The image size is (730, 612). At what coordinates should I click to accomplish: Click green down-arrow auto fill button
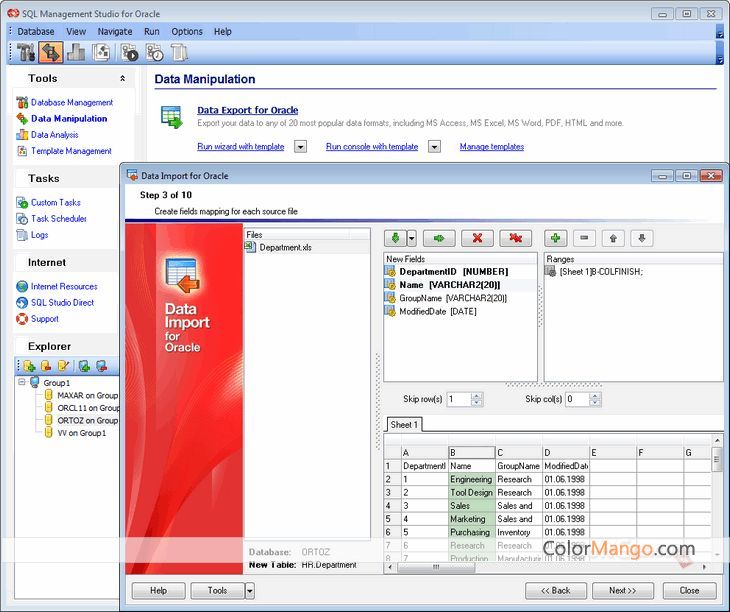396,239
